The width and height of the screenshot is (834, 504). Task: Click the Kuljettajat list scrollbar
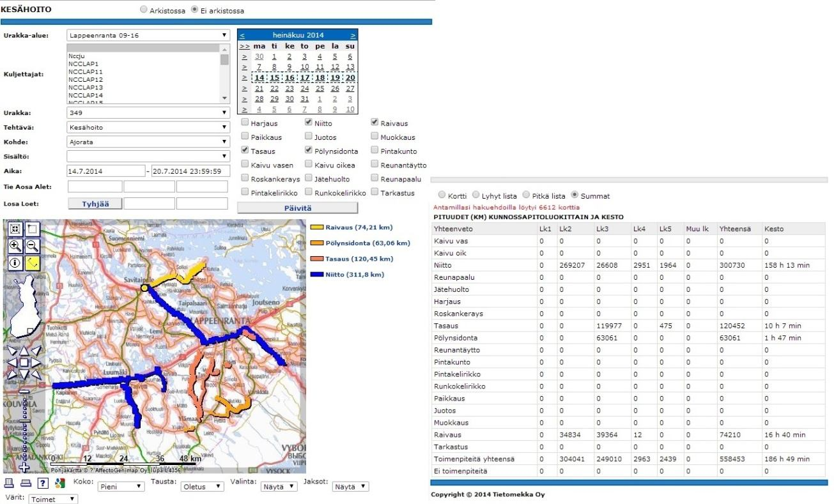point(224,73)
